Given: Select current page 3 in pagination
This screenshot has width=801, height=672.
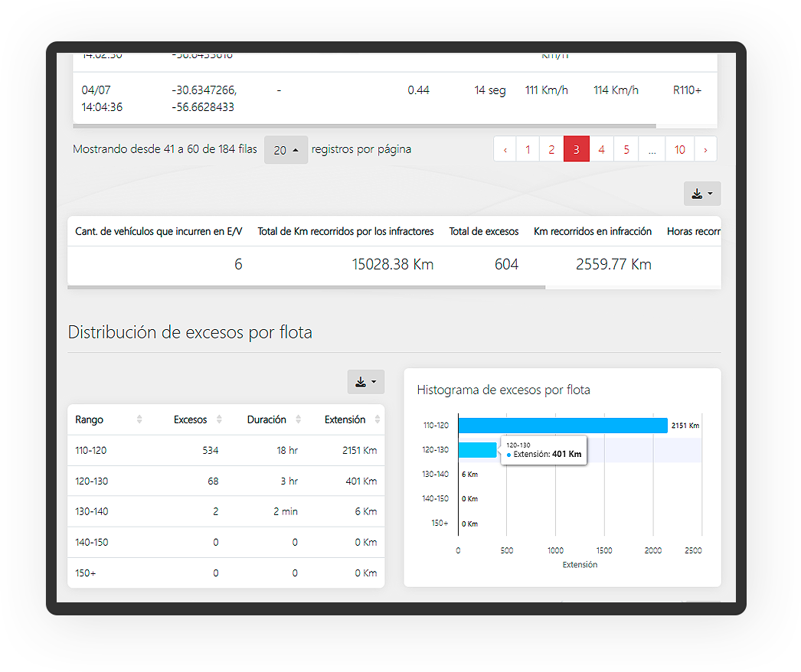Looking at the screenshot, I should click(x=576, y=149).
